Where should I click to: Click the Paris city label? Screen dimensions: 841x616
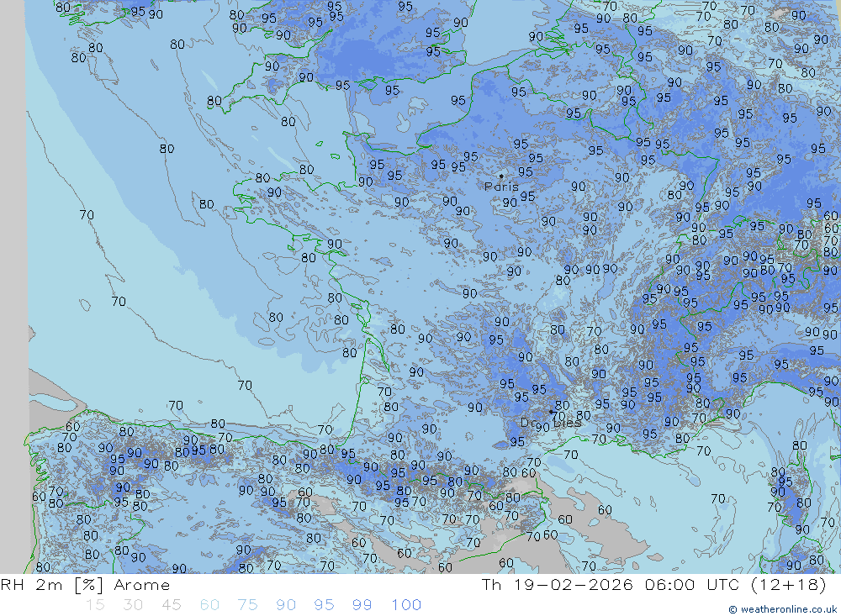[501, 187]
